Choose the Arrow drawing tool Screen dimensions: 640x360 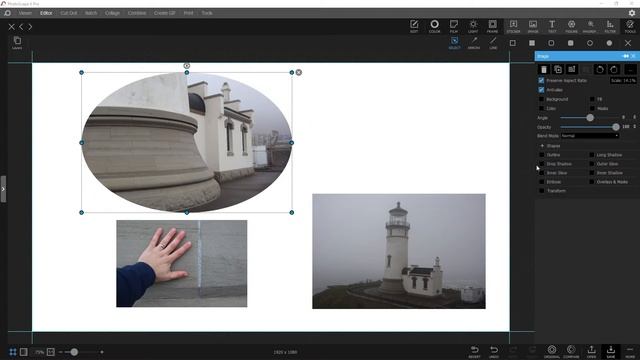[474, 42]
